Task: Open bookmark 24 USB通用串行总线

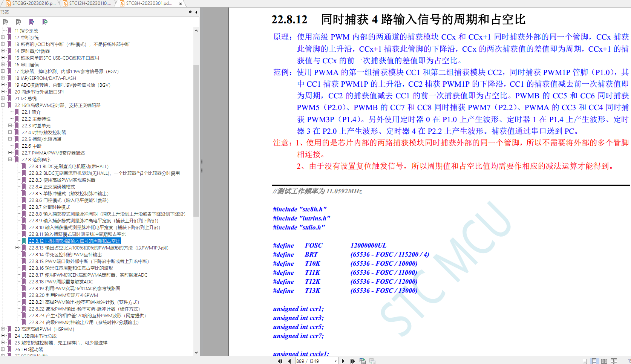Action: 35,336
